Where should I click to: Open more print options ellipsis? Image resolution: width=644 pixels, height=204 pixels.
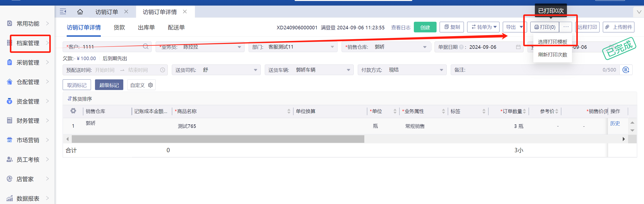566,27
